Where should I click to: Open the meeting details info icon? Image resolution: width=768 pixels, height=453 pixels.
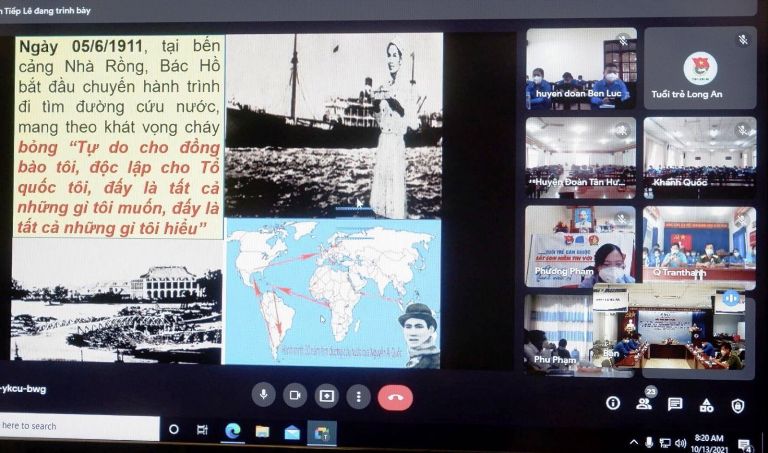point(613,403)
